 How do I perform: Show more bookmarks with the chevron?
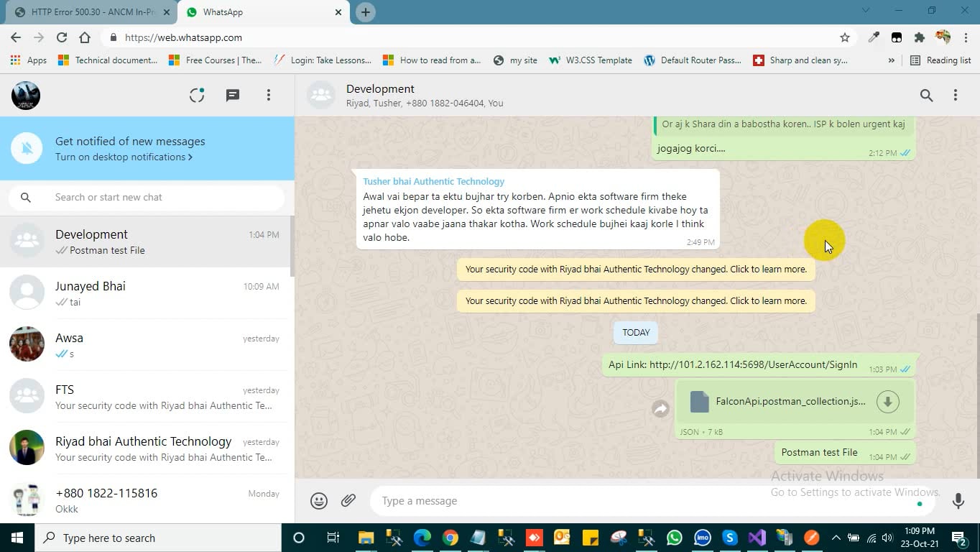click(892, 60)
